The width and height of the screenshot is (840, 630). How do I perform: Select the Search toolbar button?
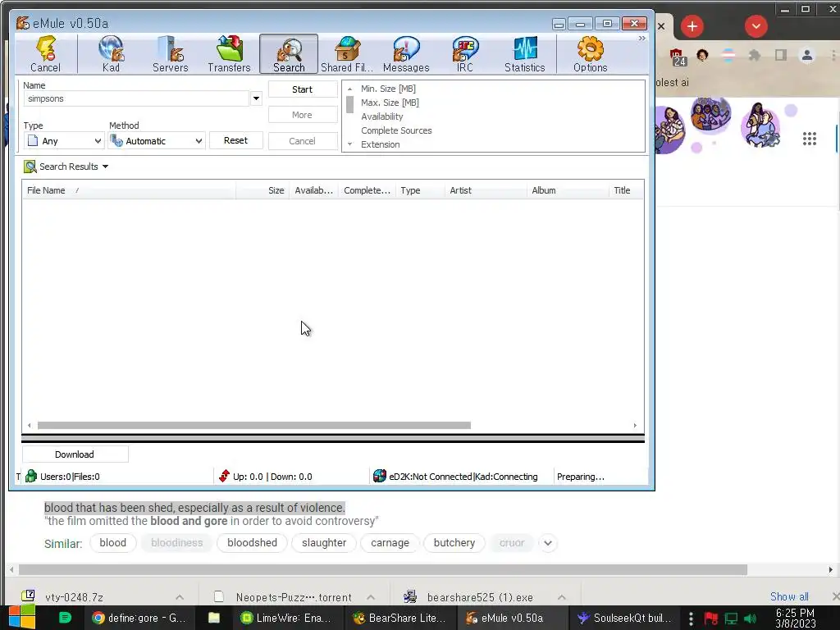pyautogui.click(x=289, y=53)
